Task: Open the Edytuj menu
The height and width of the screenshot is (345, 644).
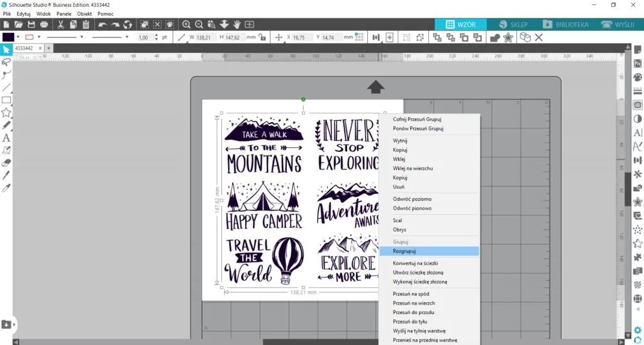Action: coord(23,14)
